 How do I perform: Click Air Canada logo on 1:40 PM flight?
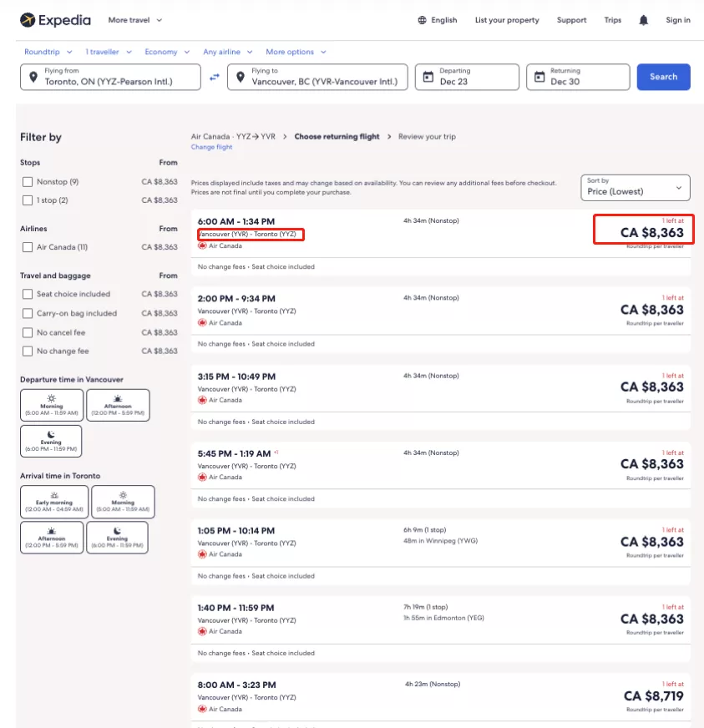coord(202,631)
